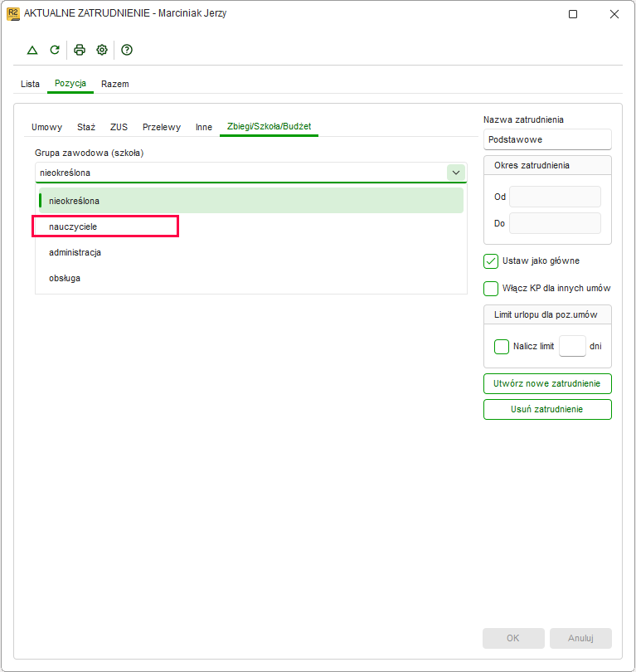Click the Utwórz nowe zatrudnienie button

[547, 383]
